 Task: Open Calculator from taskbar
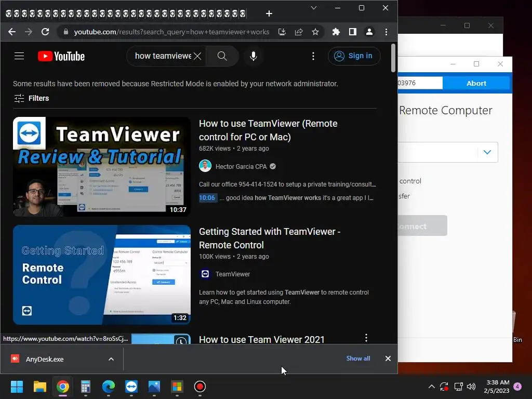point(86,387)
